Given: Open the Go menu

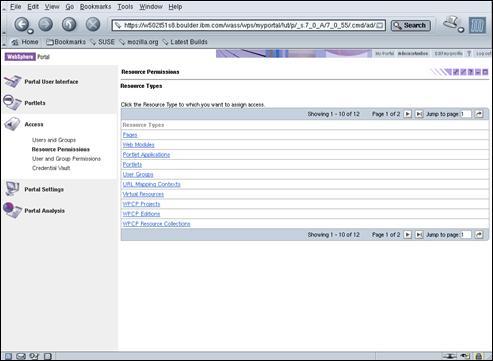Looking at the screenshot, I should point(69,7).
